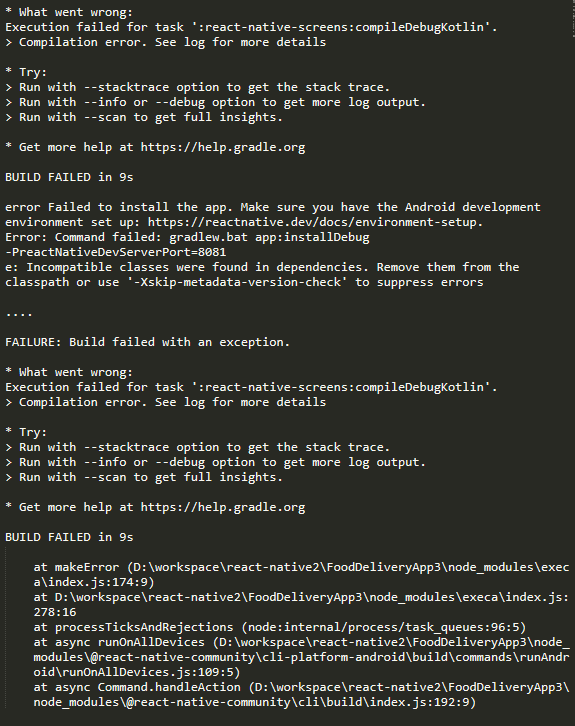Click the four-dot ellipsis line

click(19, 313)
